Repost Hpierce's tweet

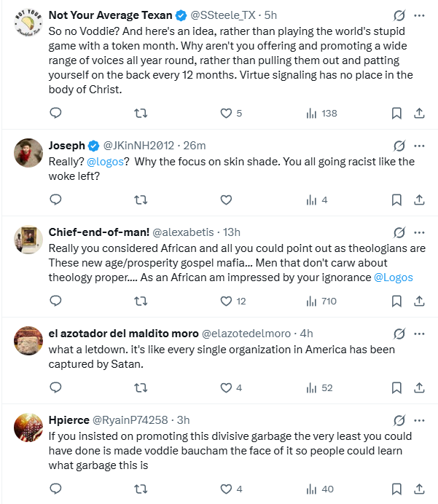coord(141,489)
